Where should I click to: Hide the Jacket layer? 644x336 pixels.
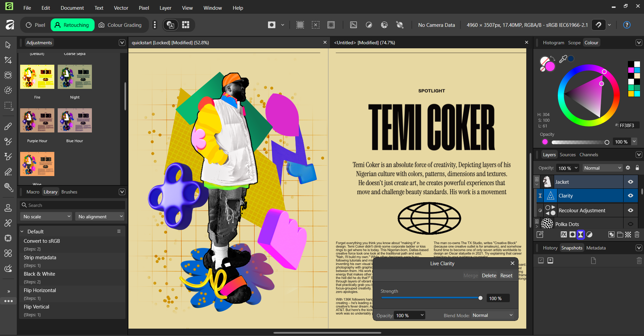point(631,182)
